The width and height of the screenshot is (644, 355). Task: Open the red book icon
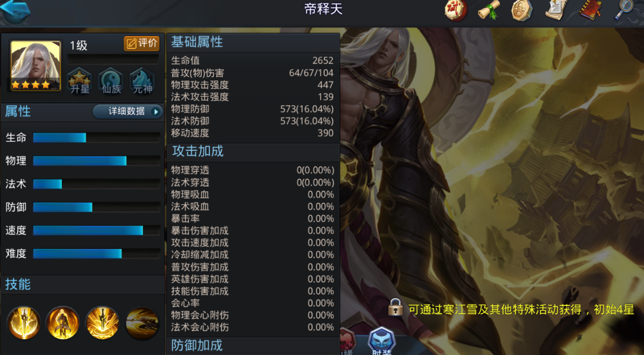[x=590, y=10]
